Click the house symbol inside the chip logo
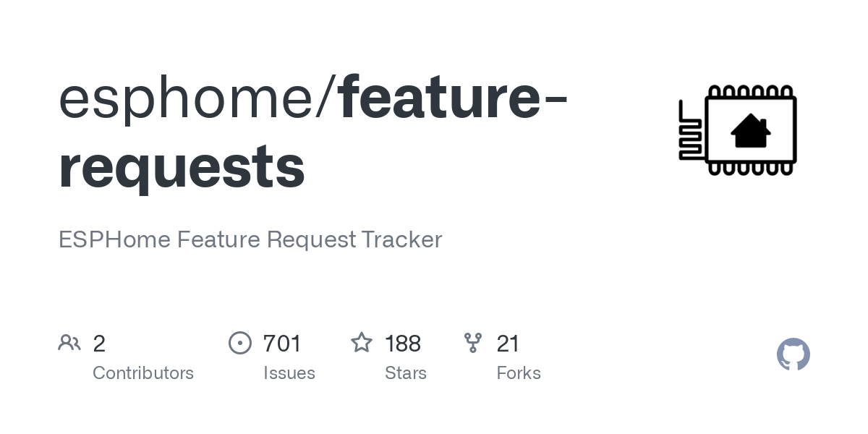 [750, 131]
